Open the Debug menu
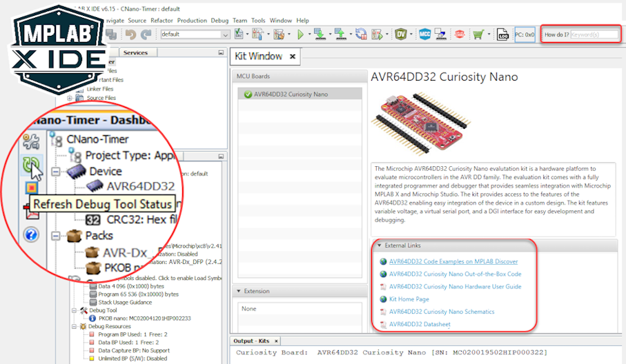This screenshot has width=626, height=364. [219, 21]
